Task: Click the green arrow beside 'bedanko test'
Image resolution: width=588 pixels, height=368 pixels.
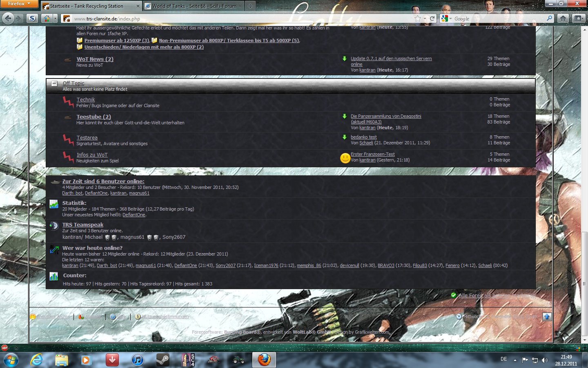Action: (x=345, y=137)
